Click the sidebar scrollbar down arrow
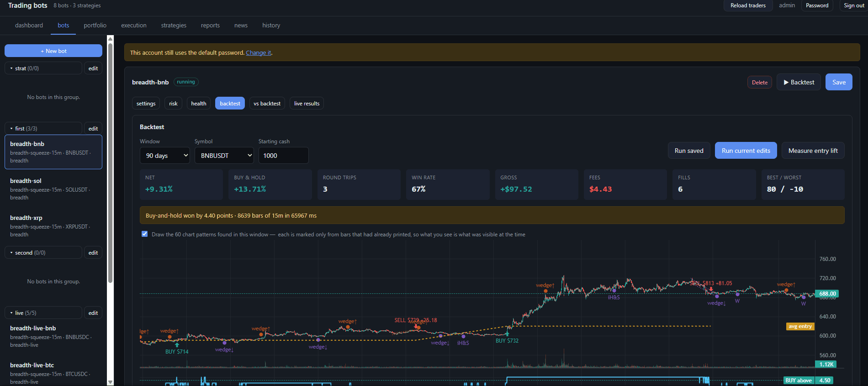This screenshot has height=386, width=868. click(x=110, y=382)
